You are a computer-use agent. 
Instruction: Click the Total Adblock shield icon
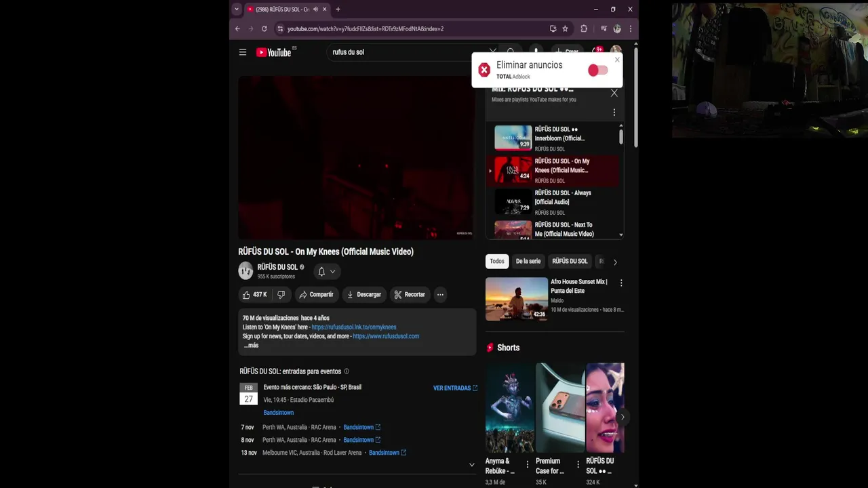tap(484, 70)
